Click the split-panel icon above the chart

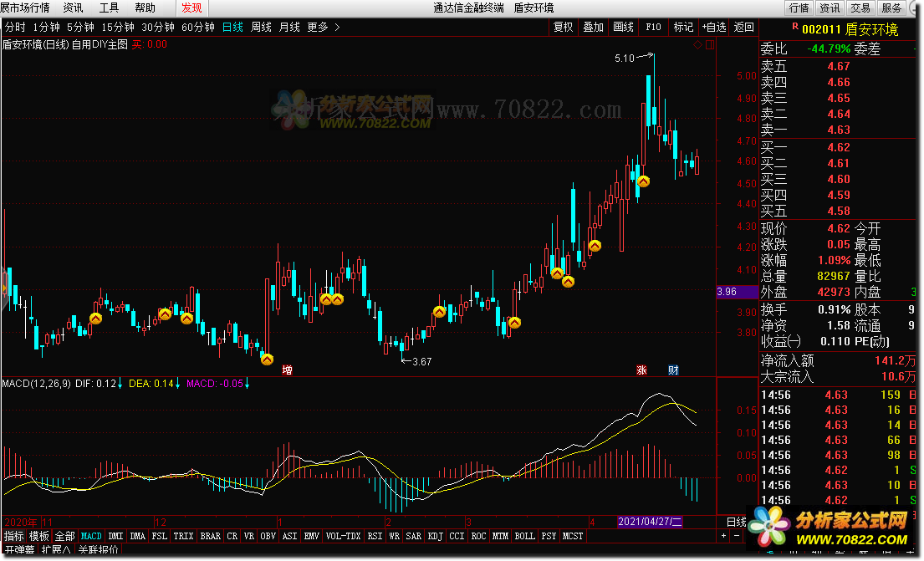coord(709,45)
